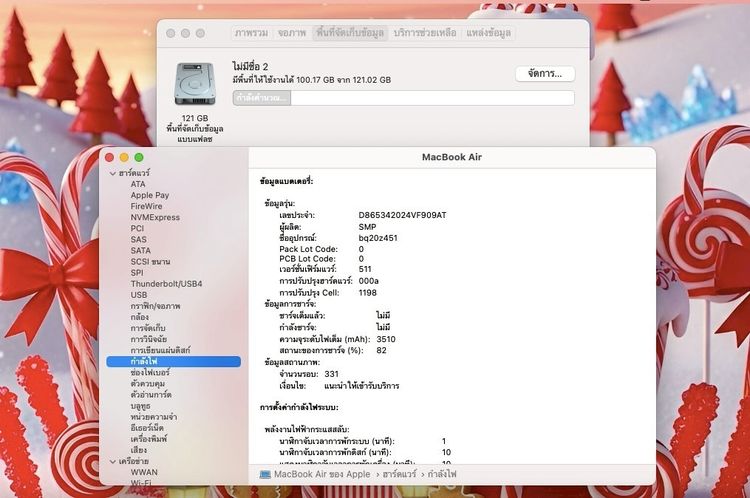
Task: Open the SATA entry
Action: pyautogui.click(x=140, y=250)
